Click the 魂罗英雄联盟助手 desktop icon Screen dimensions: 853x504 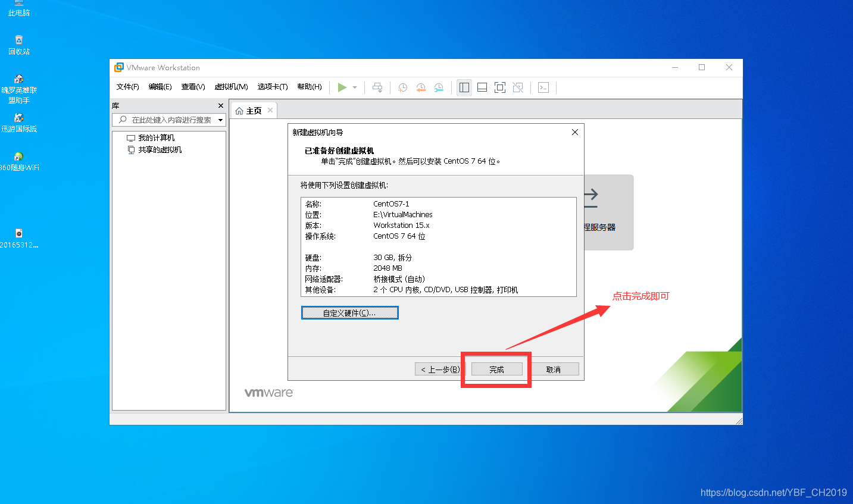click(19, 89)
